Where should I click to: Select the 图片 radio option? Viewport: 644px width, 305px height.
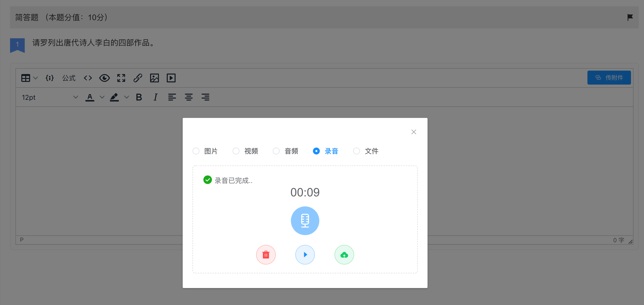pyautogui.click(x=205, y=151)
